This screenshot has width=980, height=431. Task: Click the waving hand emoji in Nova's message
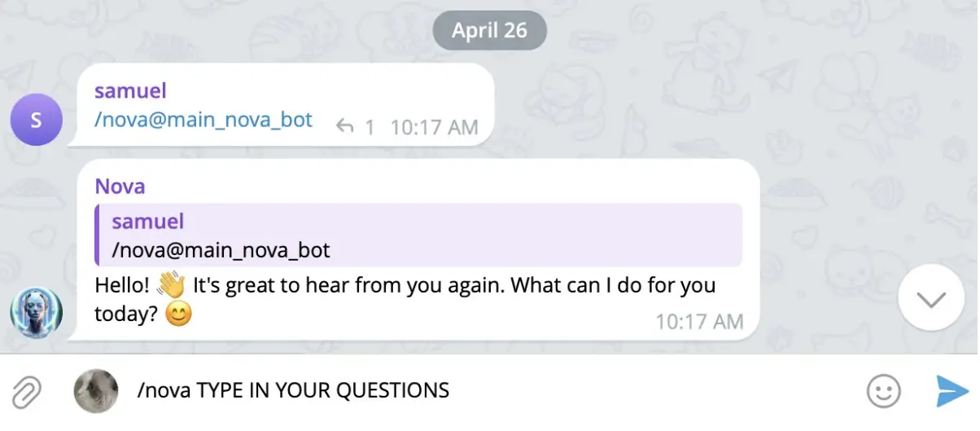click(171, 286)
